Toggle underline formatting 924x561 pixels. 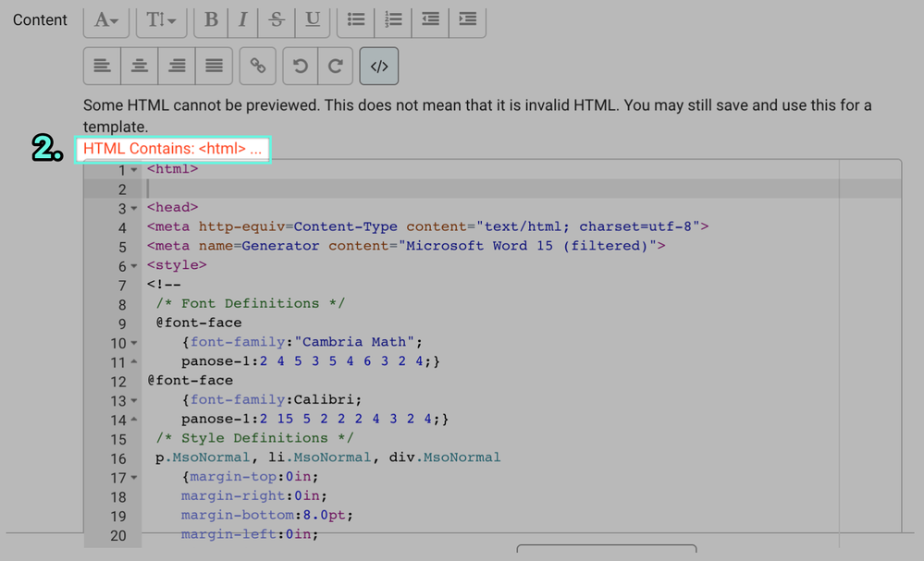[313, 20]
